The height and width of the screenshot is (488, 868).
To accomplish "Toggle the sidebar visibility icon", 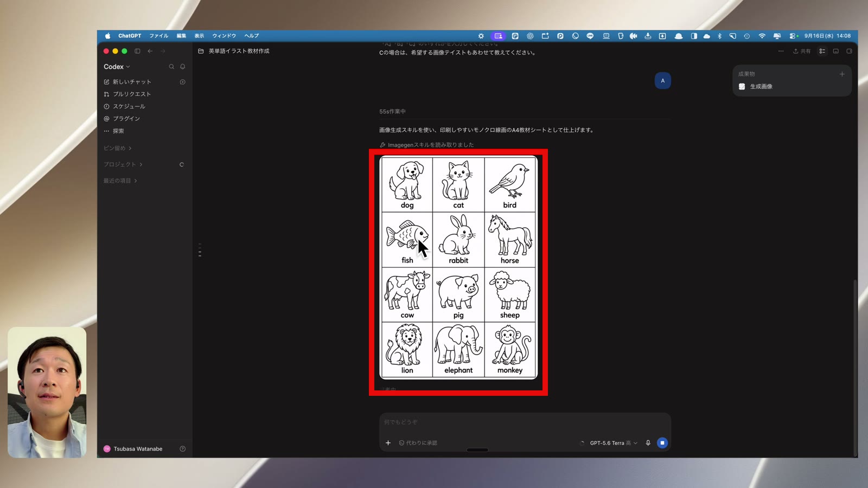I will tap(137, 51).
